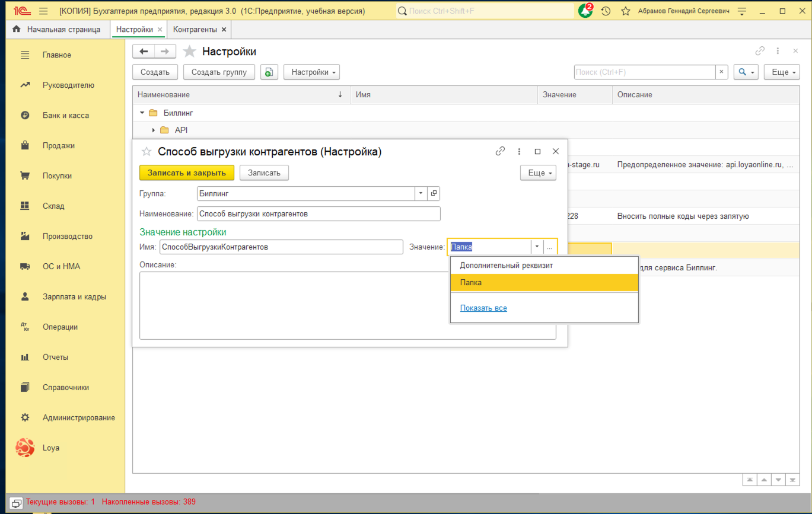Copy link to the Настройки list
812x514 pixels.
pos(760,52)
